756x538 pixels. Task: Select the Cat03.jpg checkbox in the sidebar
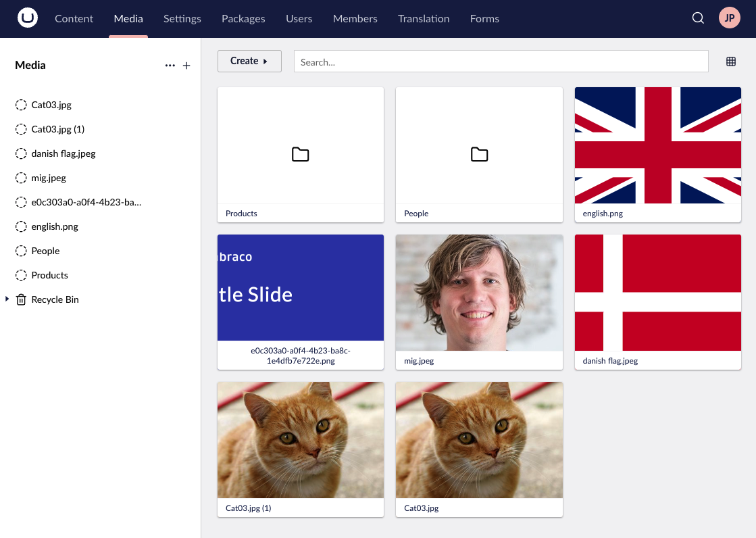(x=21, y=105)
